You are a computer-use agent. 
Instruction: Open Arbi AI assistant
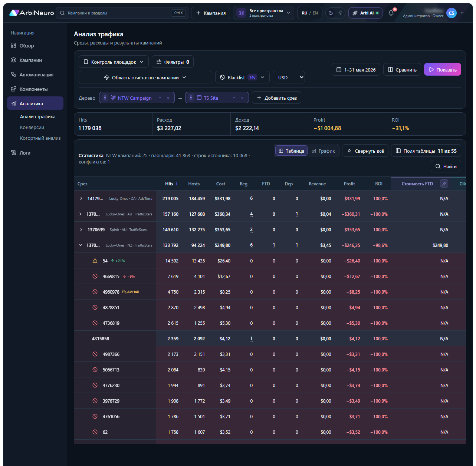point(365,13)
